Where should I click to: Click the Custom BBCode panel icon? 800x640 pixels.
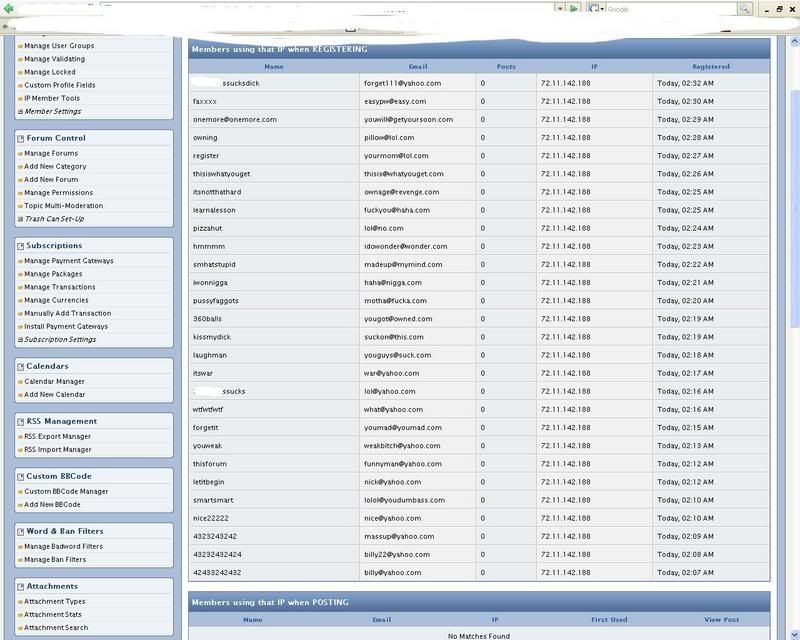[20, 477]
